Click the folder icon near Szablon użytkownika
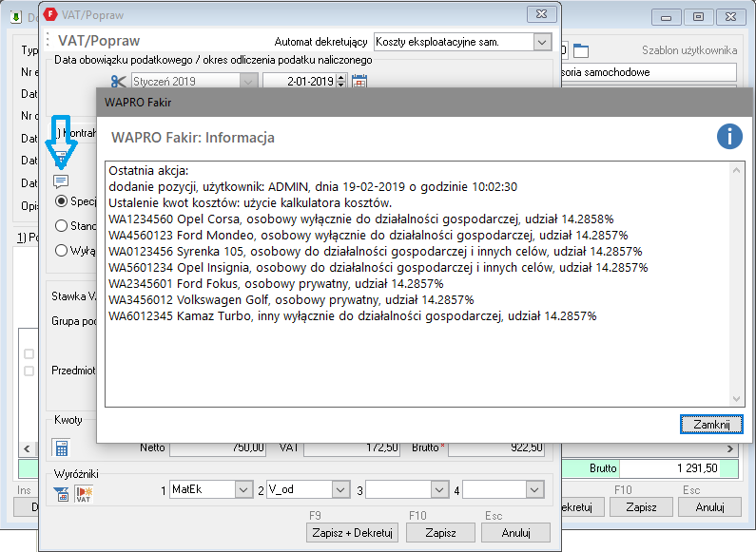Image resolution: width=756 pixels, height=552 pixels. click(581, 50)
